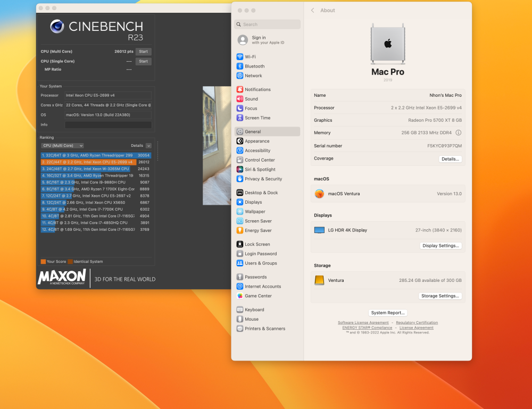Open Display Settings button
Viewport: 532px width, 409px height.
pos(440,246)
